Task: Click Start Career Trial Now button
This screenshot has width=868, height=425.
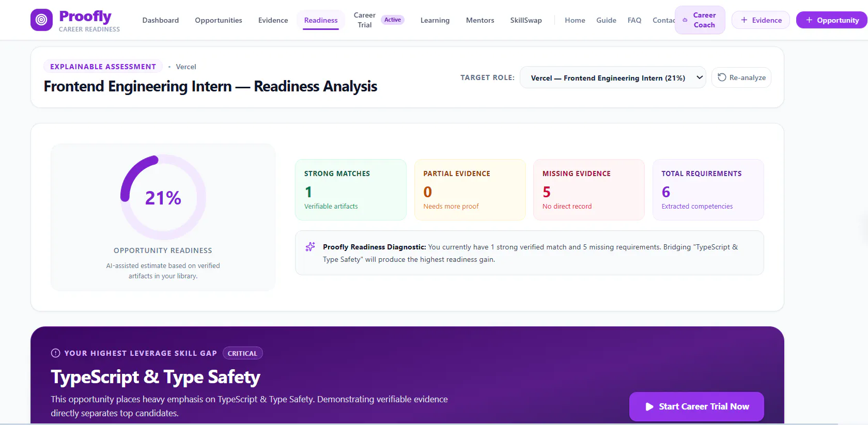Action: pos(696,406)
